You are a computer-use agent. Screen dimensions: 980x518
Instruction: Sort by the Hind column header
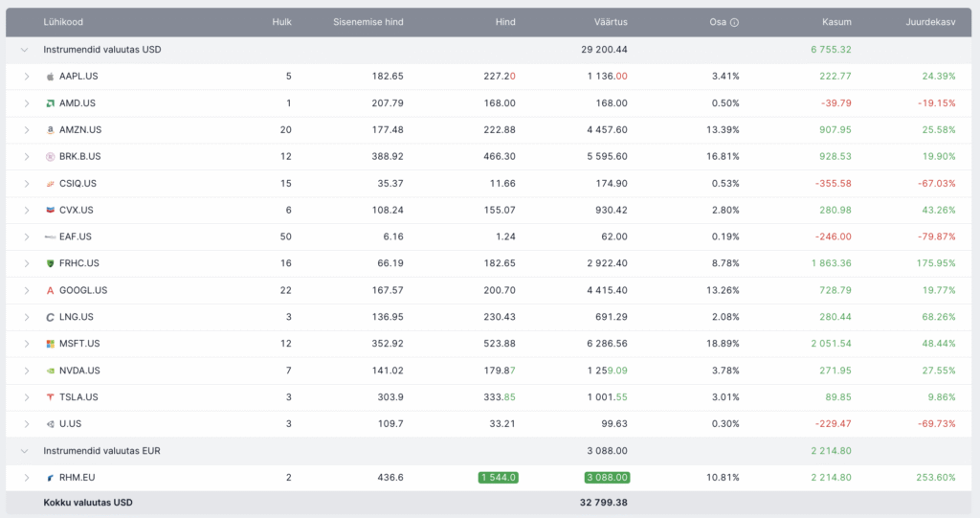point(505,22)
